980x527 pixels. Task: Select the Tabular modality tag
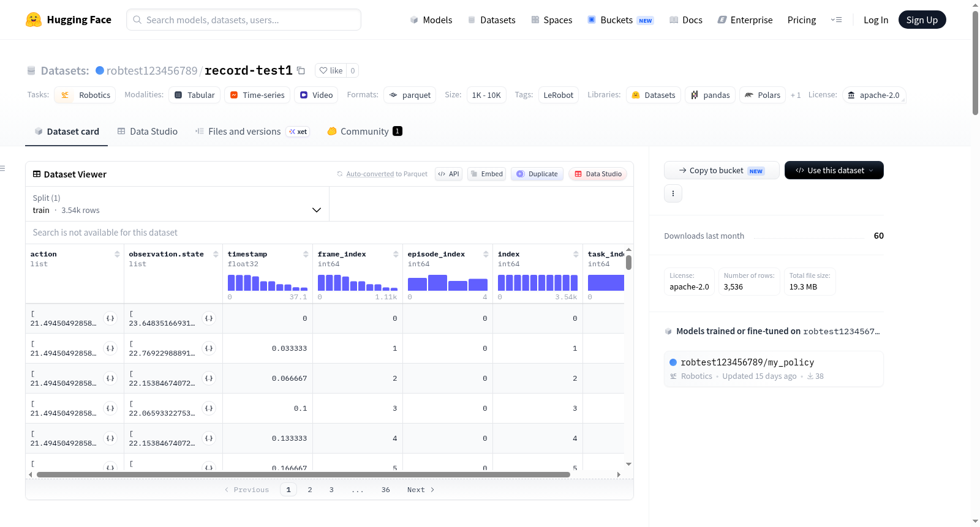[x=195, y=95]
